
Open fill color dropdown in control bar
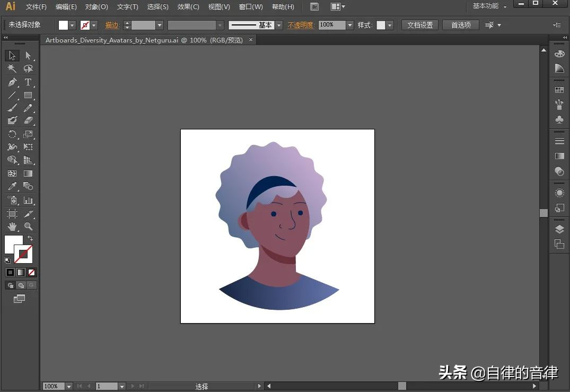click(72, 25)
